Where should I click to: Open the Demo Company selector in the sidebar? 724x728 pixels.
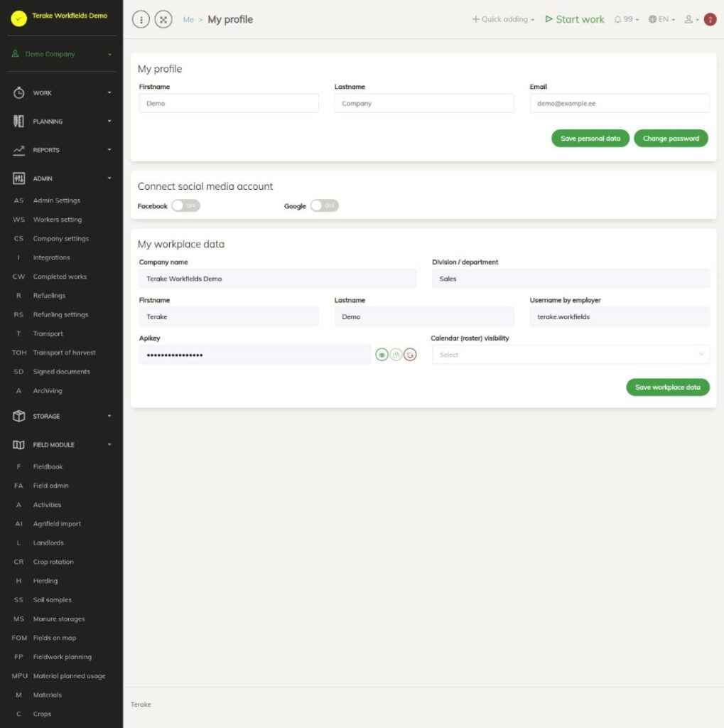click(62, 54)
